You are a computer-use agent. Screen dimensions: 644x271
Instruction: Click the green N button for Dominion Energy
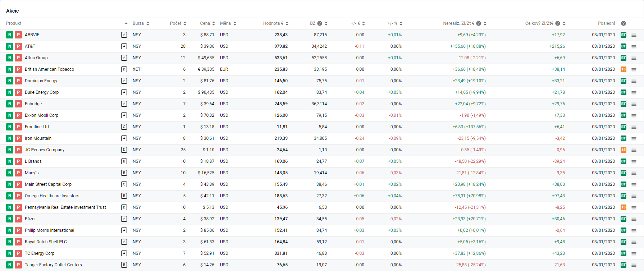(10, 81)
